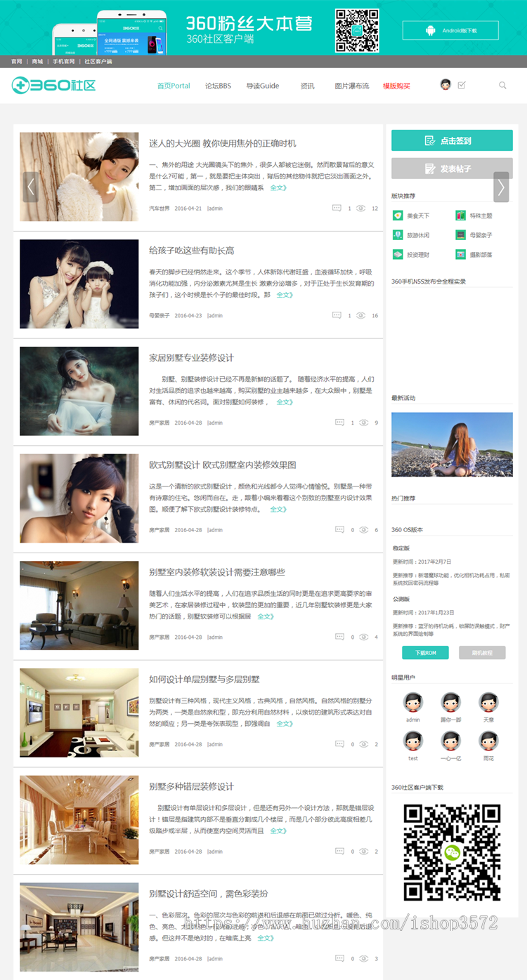Open the search magnifier icon in header
Image resolution: width=527 pixels, height=980 pixels.
coord(502,85)
